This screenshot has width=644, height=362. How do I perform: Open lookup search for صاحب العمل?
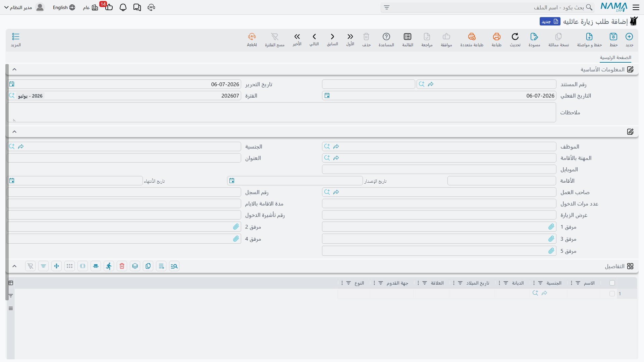point(327,192)
